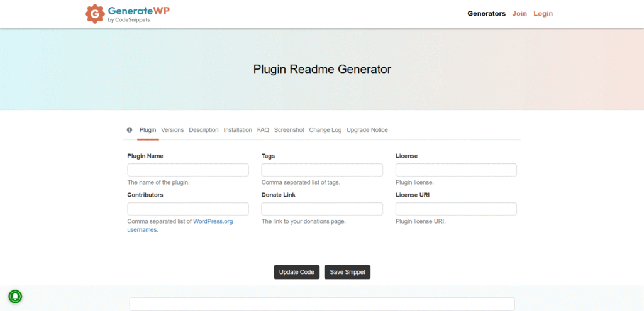Click the info icon beside the Plugin tab
Viewport: 644px width, 311px height.
[x=130, y=130]
